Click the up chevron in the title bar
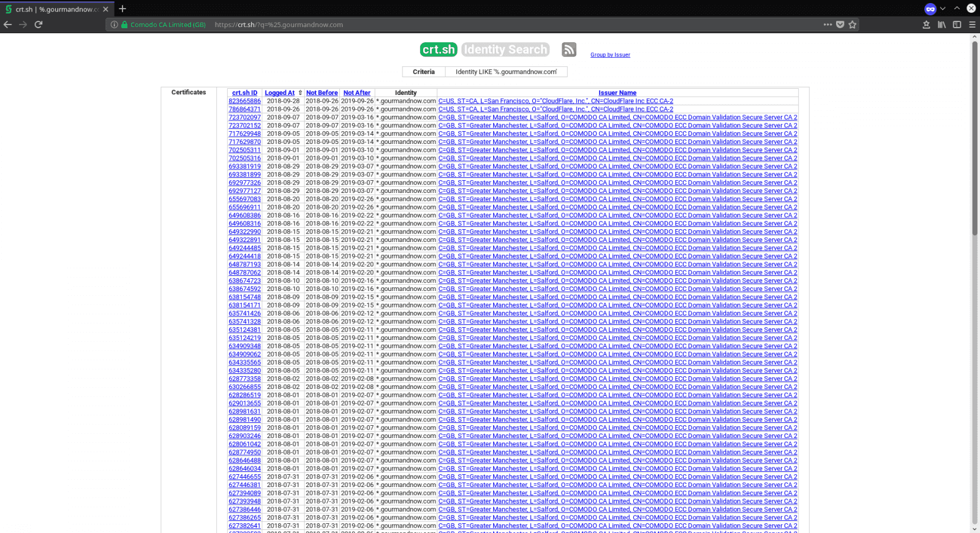The height and width of the screenshot is (533, 980). pyautogui.click(x=957, y=9)
